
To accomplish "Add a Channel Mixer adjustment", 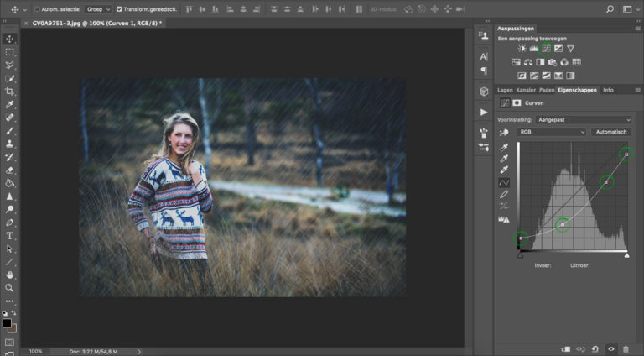I will point(564,62).
